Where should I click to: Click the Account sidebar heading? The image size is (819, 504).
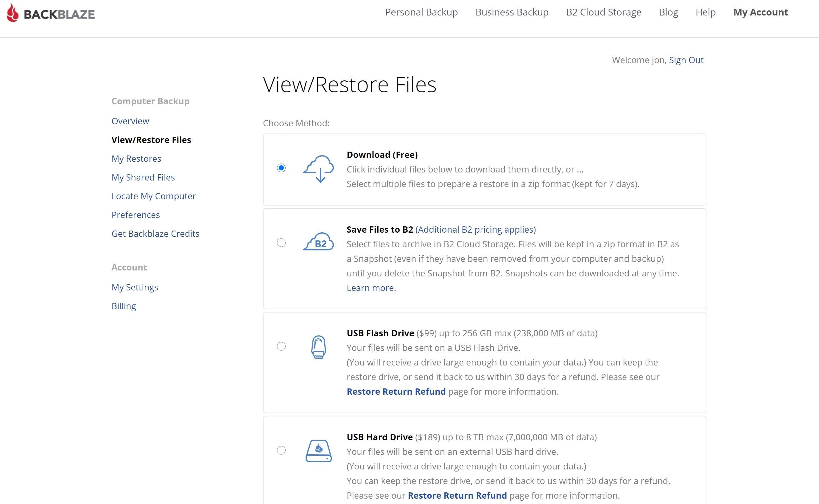[x=129, y=267]
